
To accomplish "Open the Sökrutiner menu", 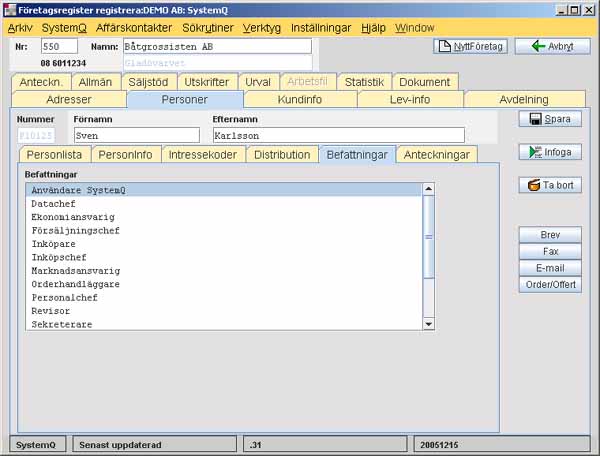I will coord(207,28).
